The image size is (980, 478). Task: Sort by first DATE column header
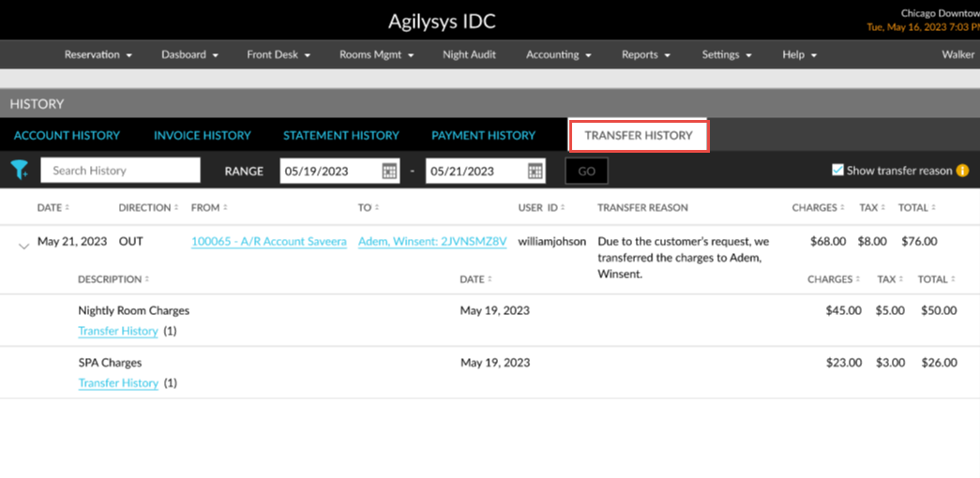tap(53, 207)
